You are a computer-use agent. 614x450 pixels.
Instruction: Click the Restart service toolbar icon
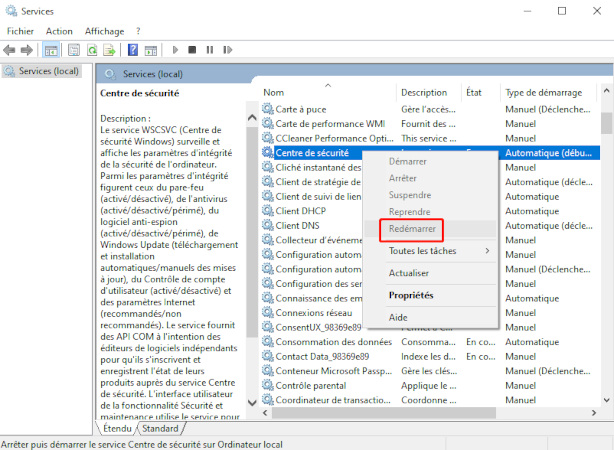228,50
